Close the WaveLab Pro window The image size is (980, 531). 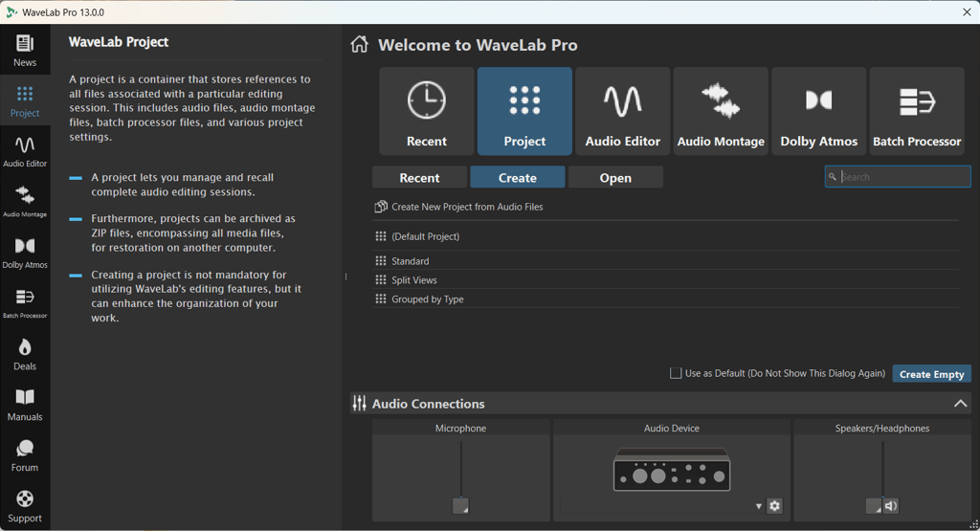967,11
